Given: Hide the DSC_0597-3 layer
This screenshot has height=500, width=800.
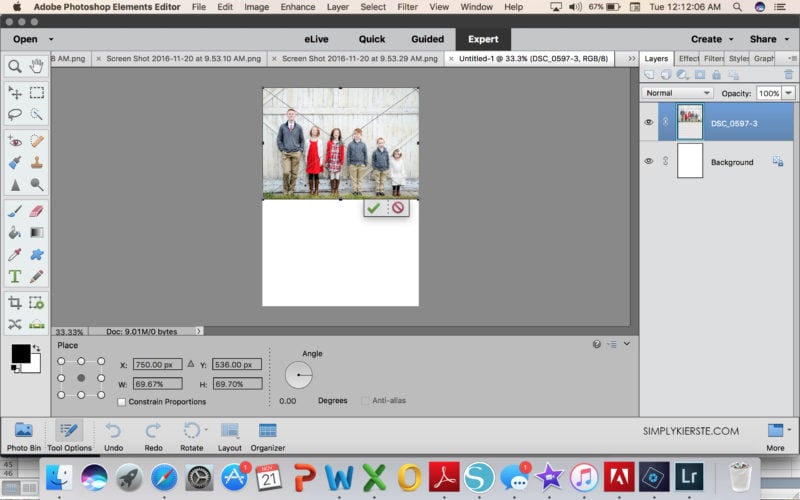Looking at the screenshot, I should pos(648,122).
